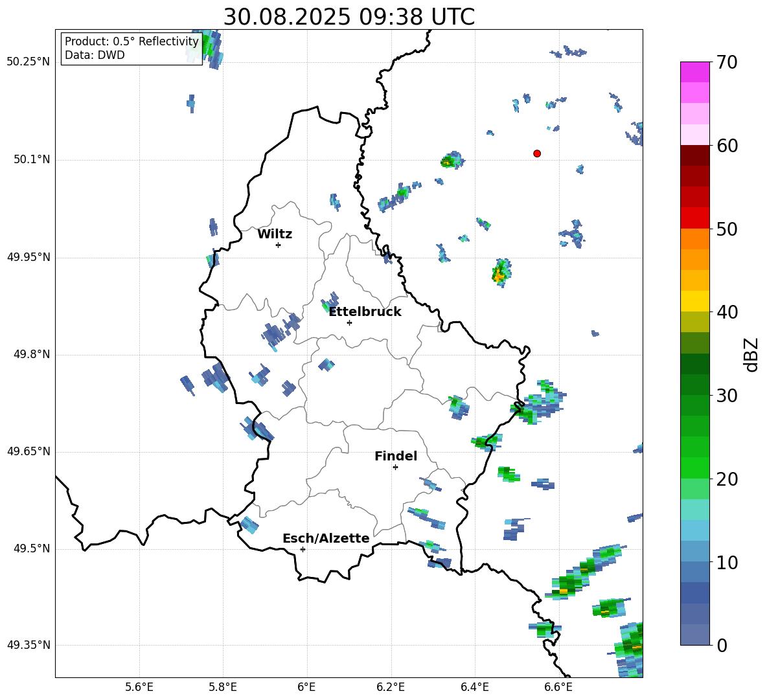Viewport: 767px width, 700px height.
Task: Click the dBZ colorbar axis label
Action: [751, 354]
